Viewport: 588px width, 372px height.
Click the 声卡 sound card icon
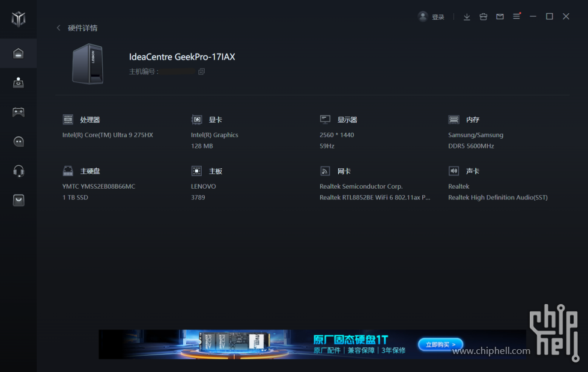[x=453, y=171]
